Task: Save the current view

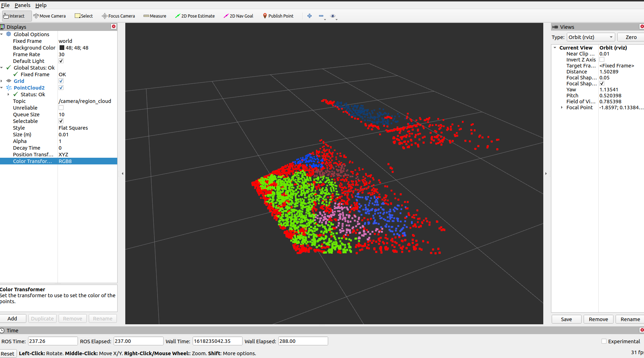Action: (566, 319)
